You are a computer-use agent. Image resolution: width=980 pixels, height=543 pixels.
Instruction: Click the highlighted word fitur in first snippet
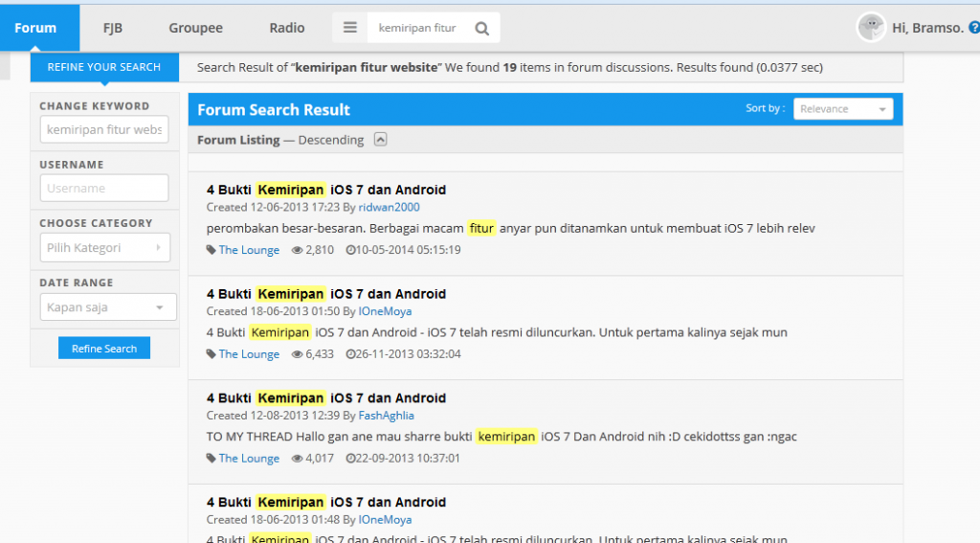click(x=481, y=228)
